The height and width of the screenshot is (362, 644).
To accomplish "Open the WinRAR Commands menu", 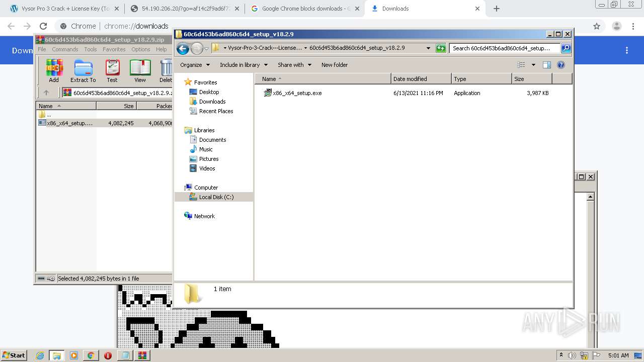I will [x=65, y=49].
